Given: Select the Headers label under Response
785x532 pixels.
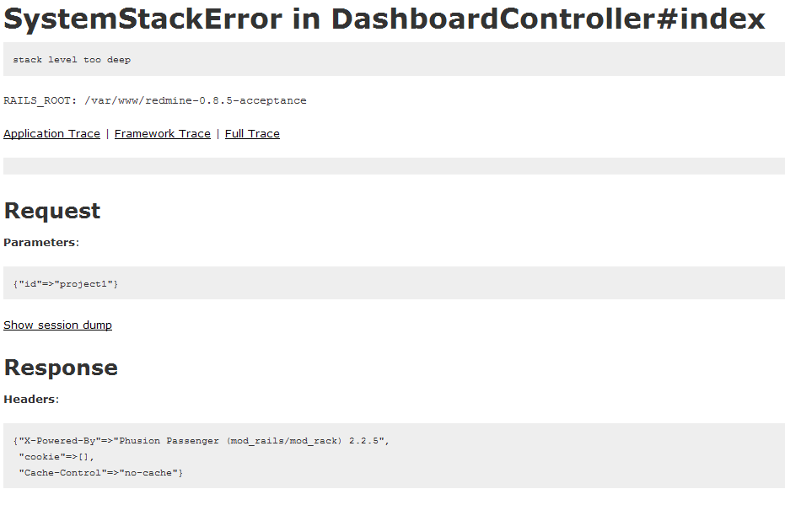Looking at the screenshot, I should [31, 399].
